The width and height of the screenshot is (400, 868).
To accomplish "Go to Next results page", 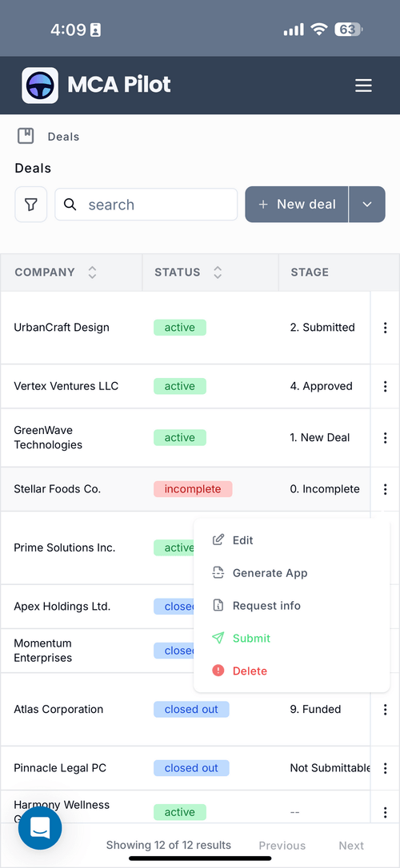I will click(x=351, y=846).
